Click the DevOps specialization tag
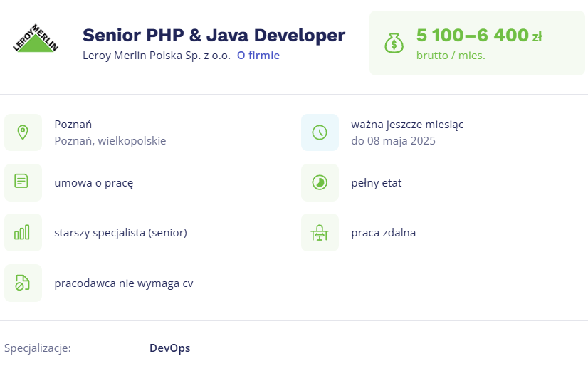 pyautogui.click(x=169, y=348)
